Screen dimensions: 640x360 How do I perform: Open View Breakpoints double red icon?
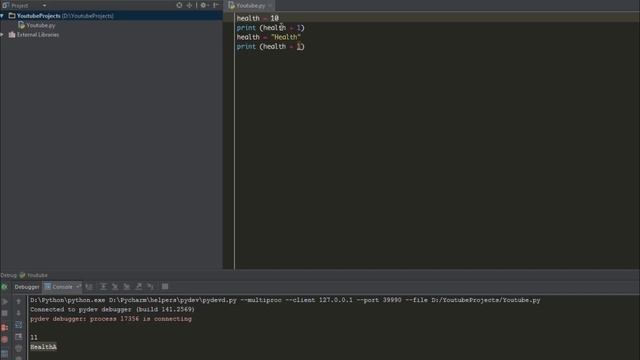pyautogui.click(x=4, y=327)
